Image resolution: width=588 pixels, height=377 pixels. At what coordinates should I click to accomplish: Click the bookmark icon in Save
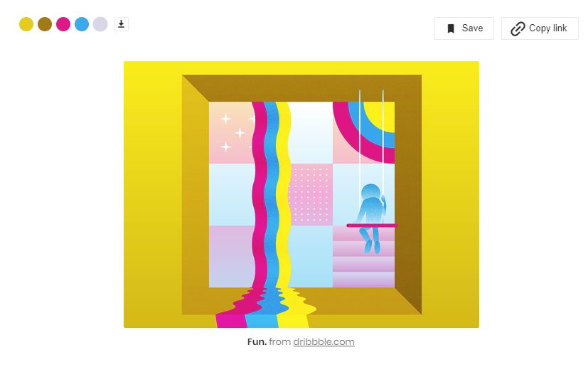click(451, 28)
